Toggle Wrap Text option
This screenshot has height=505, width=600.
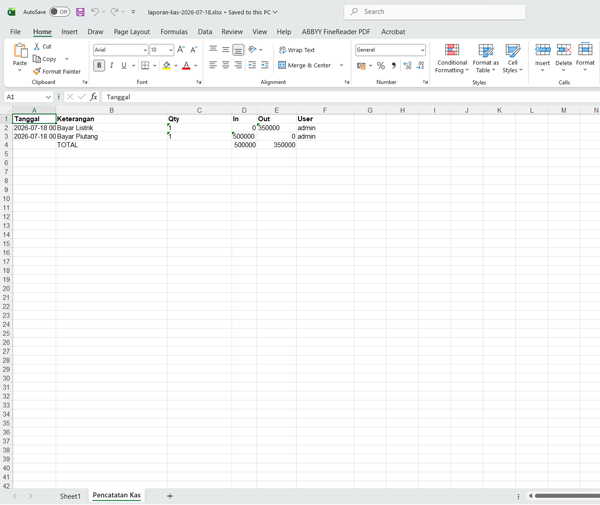pyautogui.click(x=297, y=50)
